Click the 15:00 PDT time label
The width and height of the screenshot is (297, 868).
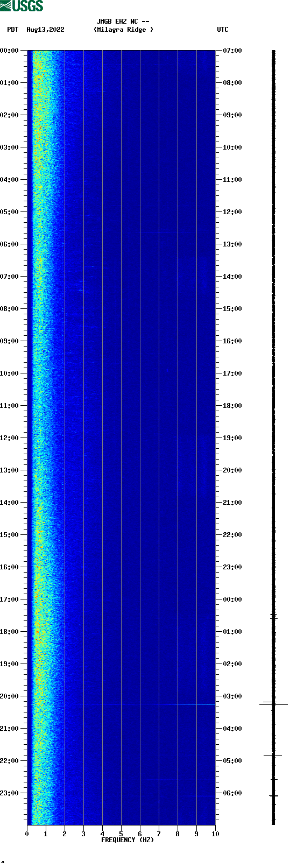tap(9, 535)
